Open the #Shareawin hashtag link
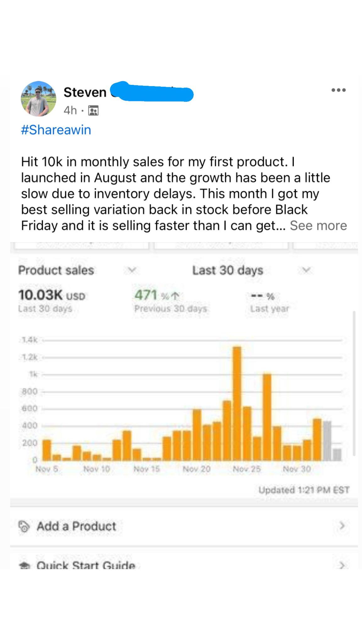 (x=56, y=130)
